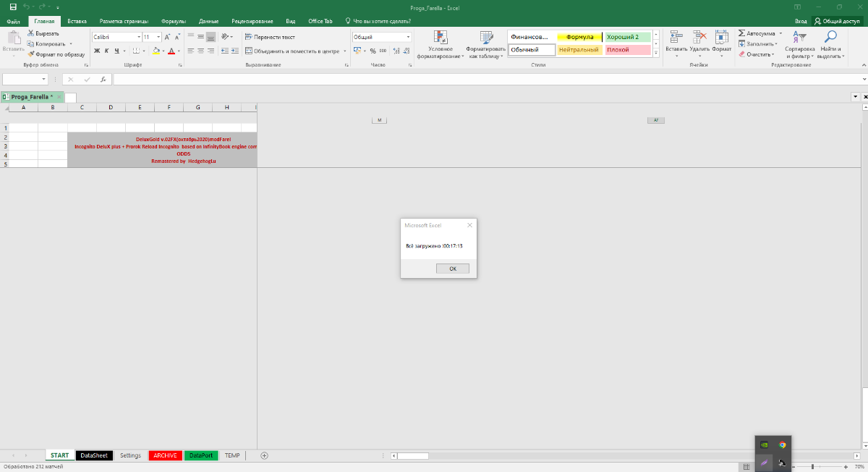Open Conditional Formatting (Условное форматирование)
Screen dimensions: 868x472
click(440, 45)
